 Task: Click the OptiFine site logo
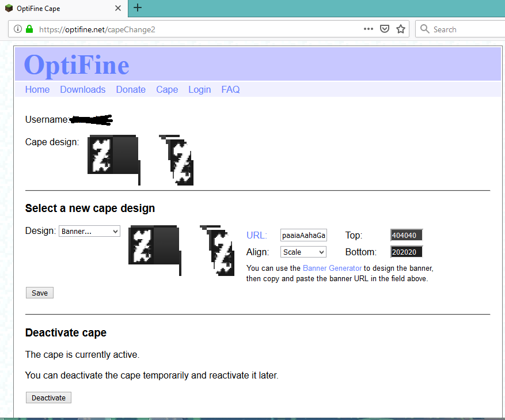77,66
